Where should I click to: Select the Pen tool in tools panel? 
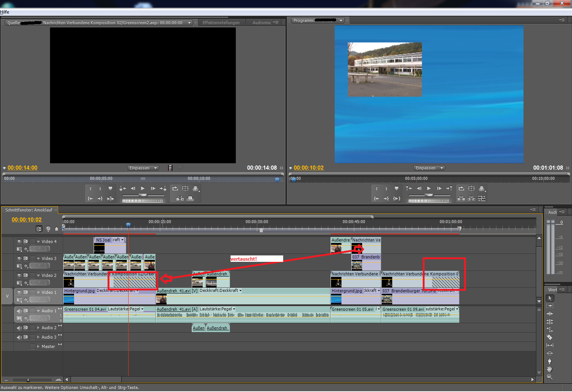549,361
